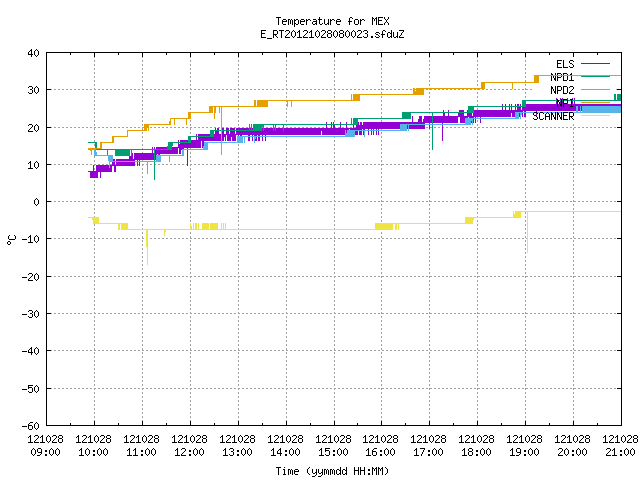Click the NPD2 legend label
Image resolution: width=640 pixels, height=480 pixels.
(562, 90)
